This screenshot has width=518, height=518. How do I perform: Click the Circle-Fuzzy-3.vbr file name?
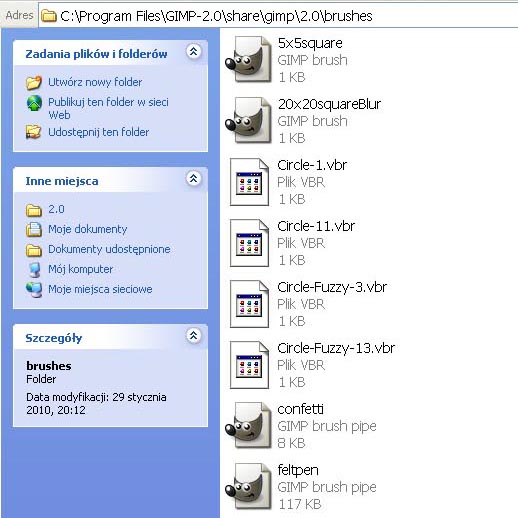(332, 287)
